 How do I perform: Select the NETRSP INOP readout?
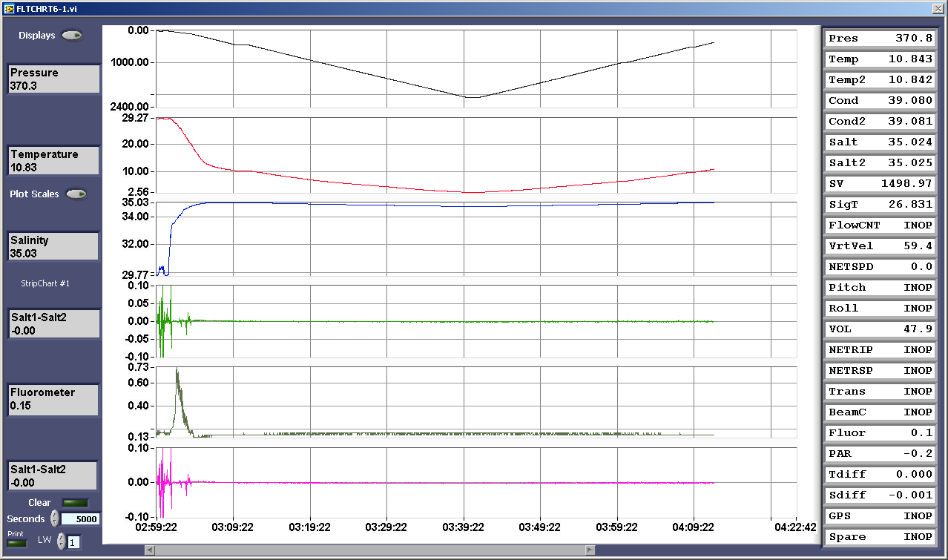point(880,371)
